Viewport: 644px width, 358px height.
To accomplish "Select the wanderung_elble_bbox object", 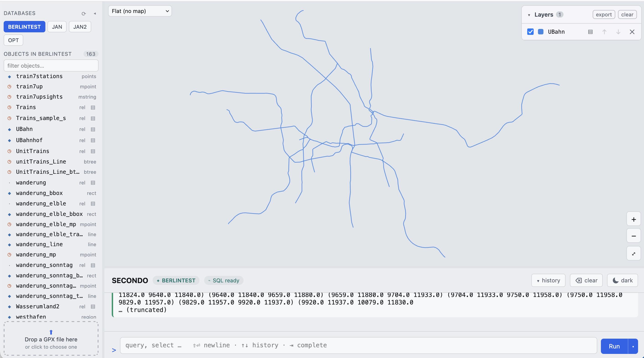I will pos(51,214).
